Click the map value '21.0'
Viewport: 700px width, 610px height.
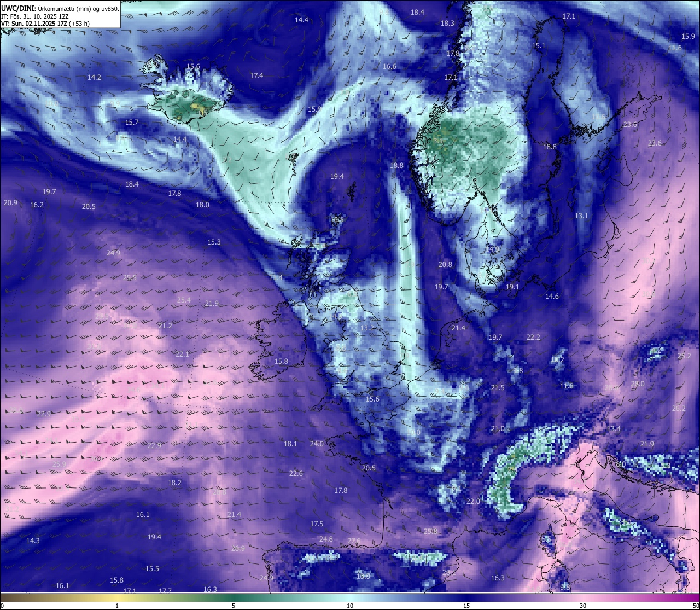click(498, 428)
